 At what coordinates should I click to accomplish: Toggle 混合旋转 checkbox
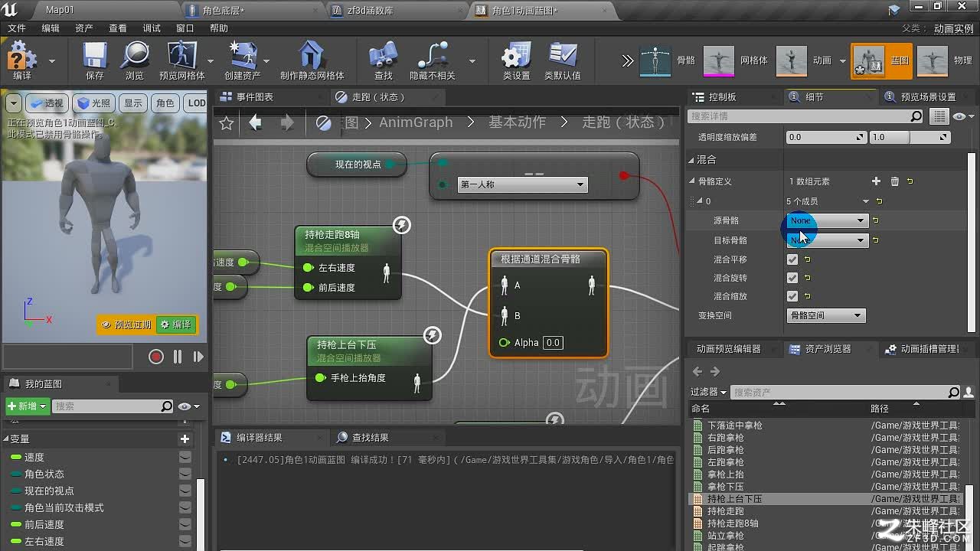[792, 278]
